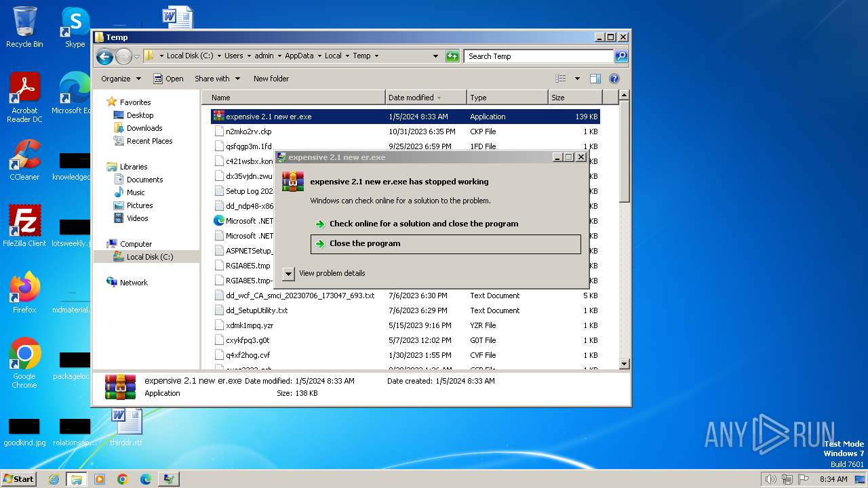
Task: Open Explorer help question mark
Action: coord(614,79)
